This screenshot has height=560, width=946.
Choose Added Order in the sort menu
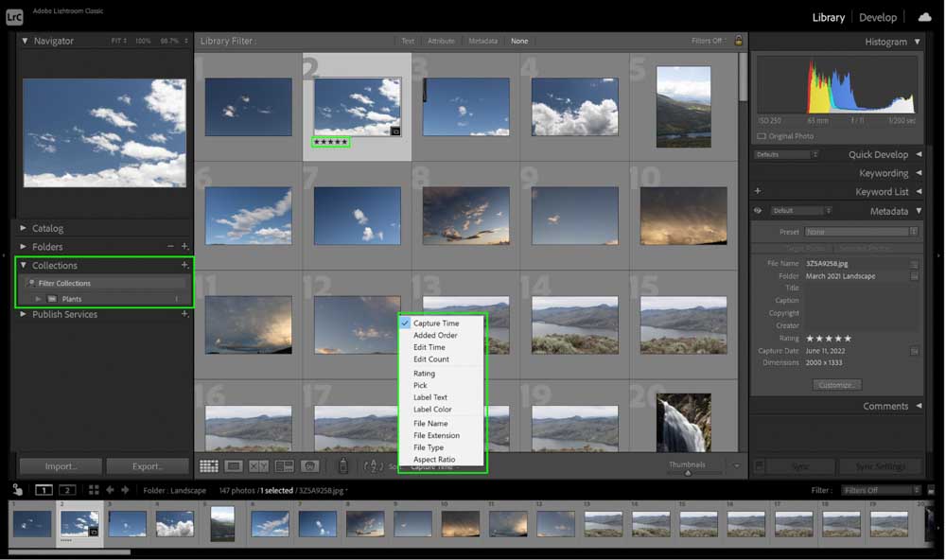(x=435, y=336)
